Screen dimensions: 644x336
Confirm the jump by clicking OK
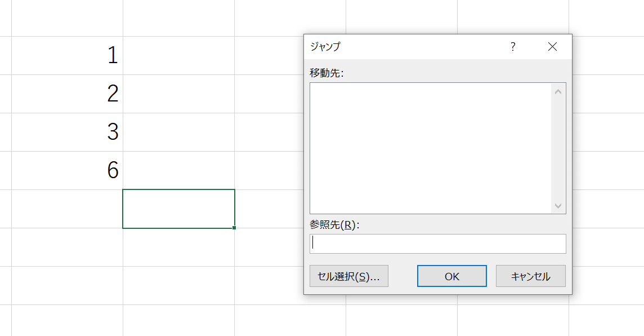click(451, 276)
